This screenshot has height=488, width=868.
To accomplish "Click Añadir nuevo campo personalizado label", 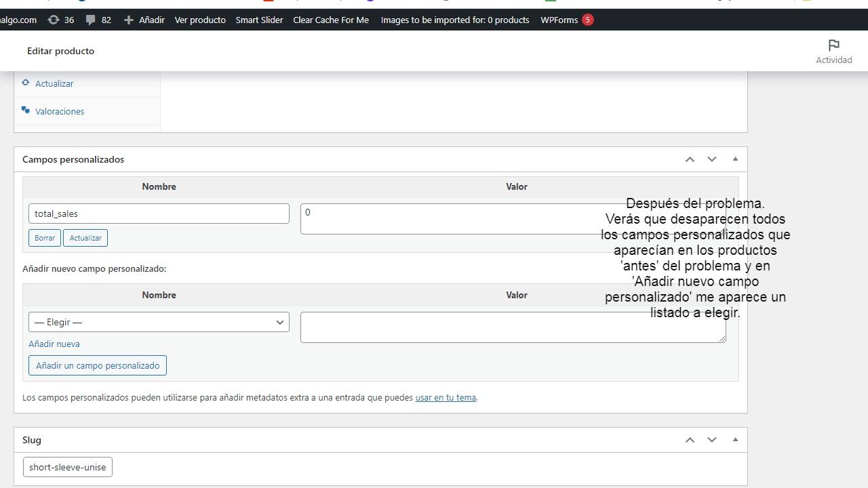I will 94,268.
